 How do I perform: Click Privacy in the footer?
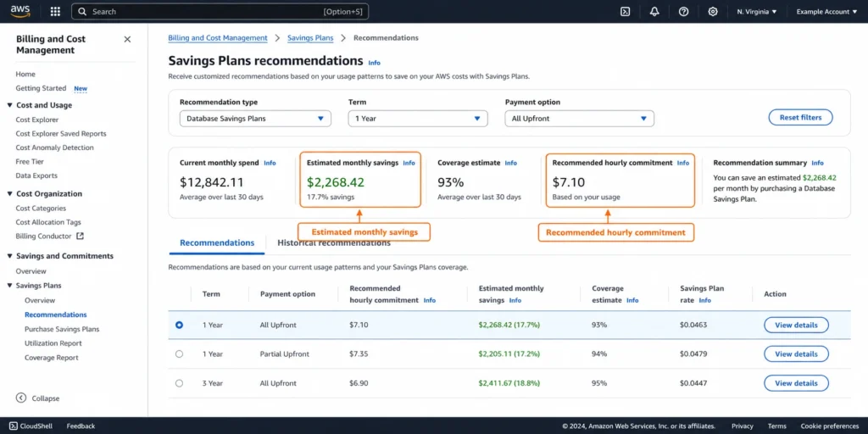(743, 426)
